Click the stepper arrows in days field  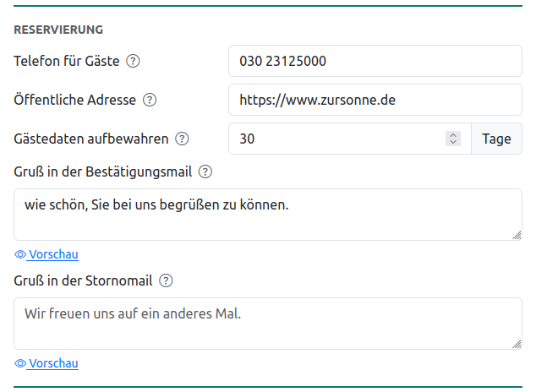pyautogui.click(x=453, y=139)
